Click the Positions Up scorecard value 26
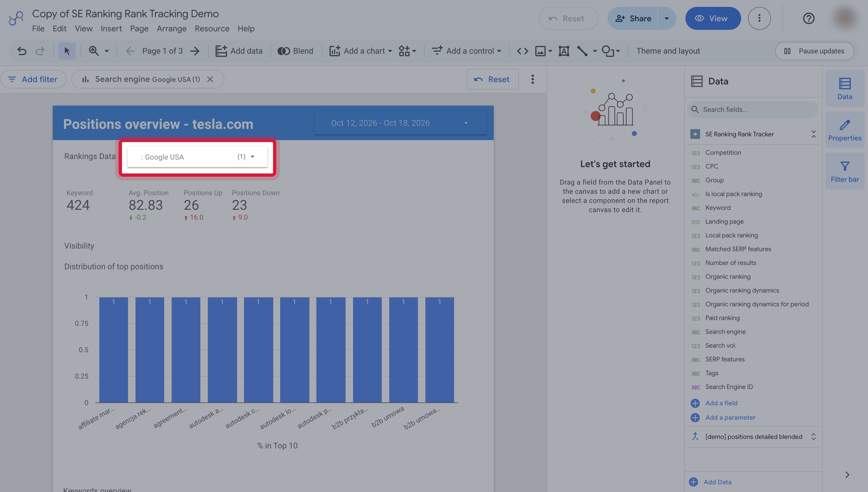The width and height of the screenshot is (868, 492). point(191,205)
